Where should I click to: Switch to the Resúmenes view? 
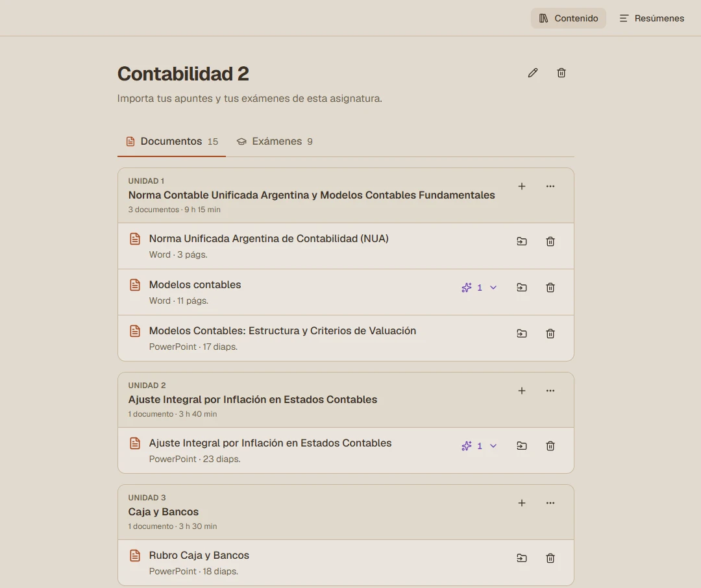(x=652, y=18)
